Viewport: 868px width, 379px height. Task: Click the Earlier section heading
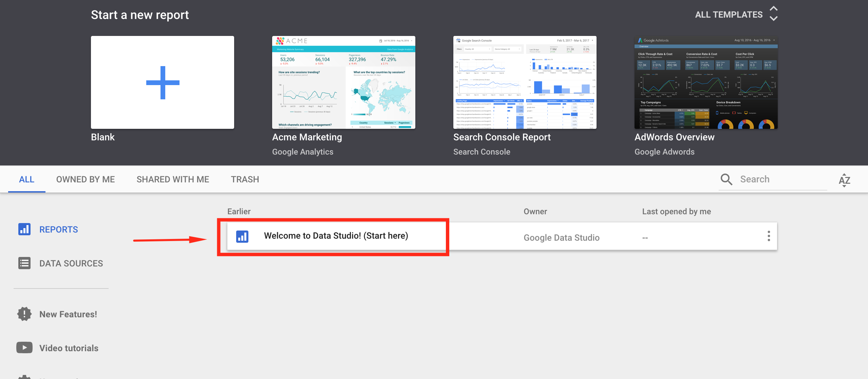[239, 212]
